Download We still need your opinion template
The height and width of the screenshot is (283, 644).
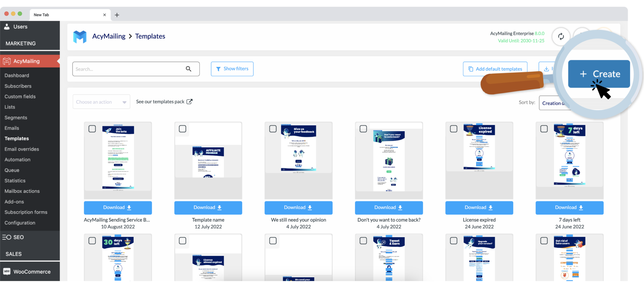point(298,208)
